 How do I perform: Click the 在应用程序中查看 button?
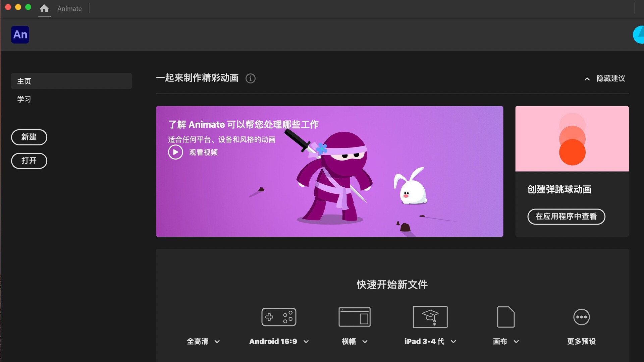[x=566, y=217]
